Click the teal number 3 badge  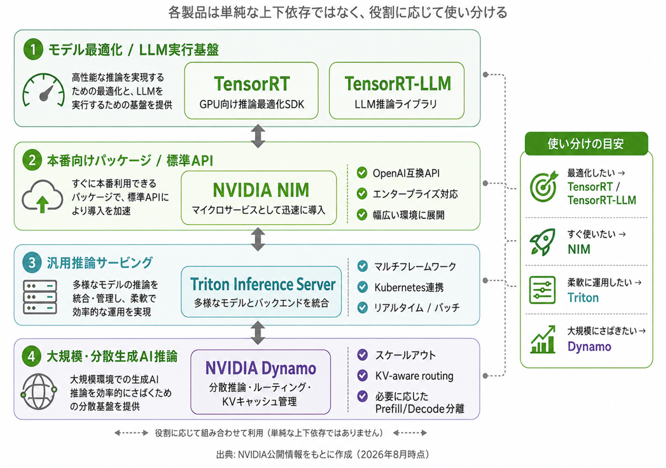pos(32,262)
